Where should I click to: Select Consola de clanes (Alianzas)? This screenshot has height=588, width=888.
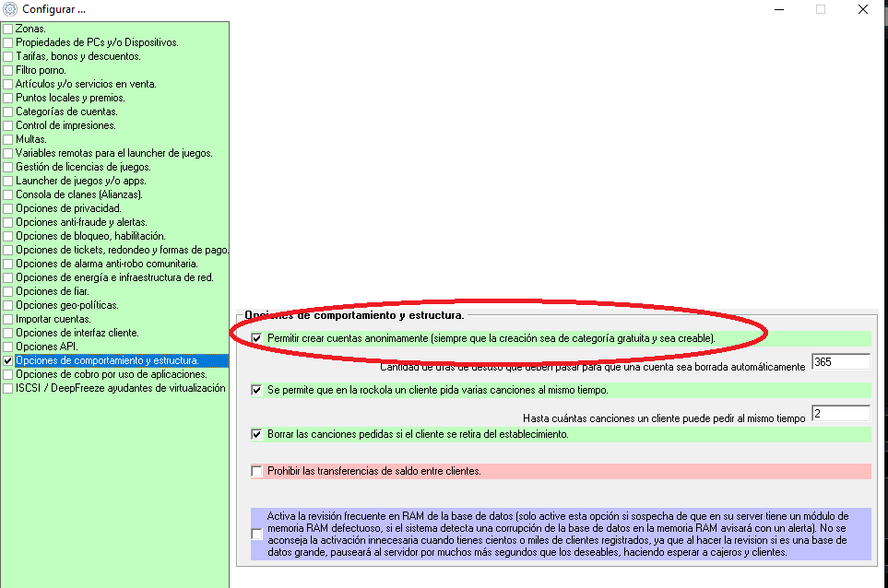point(79,194)
